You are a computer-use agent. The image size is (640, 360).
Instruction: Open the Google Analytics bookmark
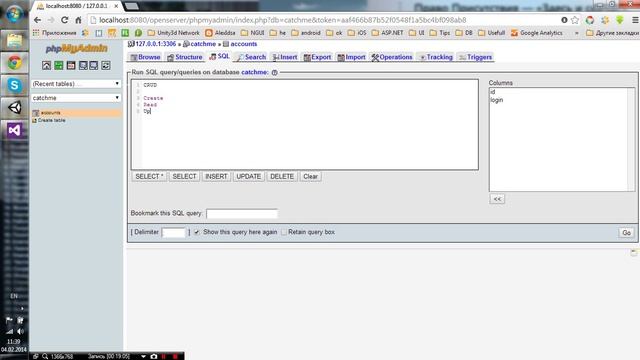[536, 33]
